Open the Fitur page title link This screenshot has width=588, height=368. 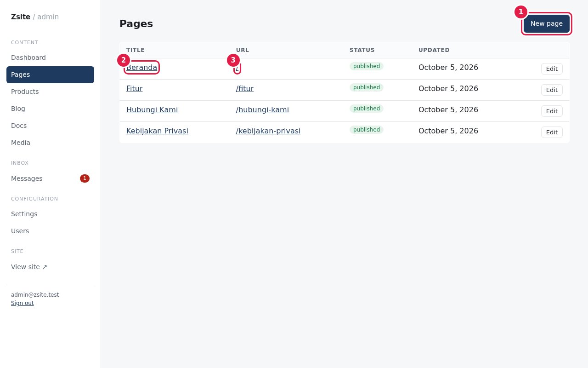click(135, 89)
